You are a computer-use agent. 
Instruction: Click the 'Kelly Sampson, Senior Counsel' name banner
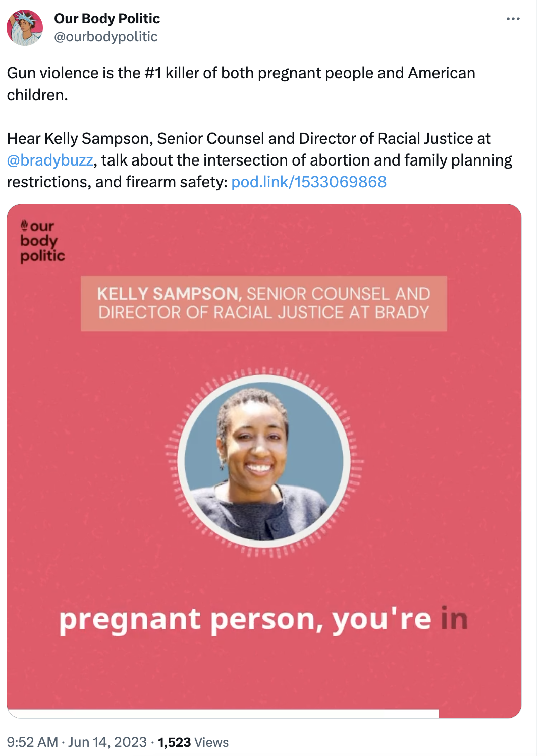pos(264,303)
